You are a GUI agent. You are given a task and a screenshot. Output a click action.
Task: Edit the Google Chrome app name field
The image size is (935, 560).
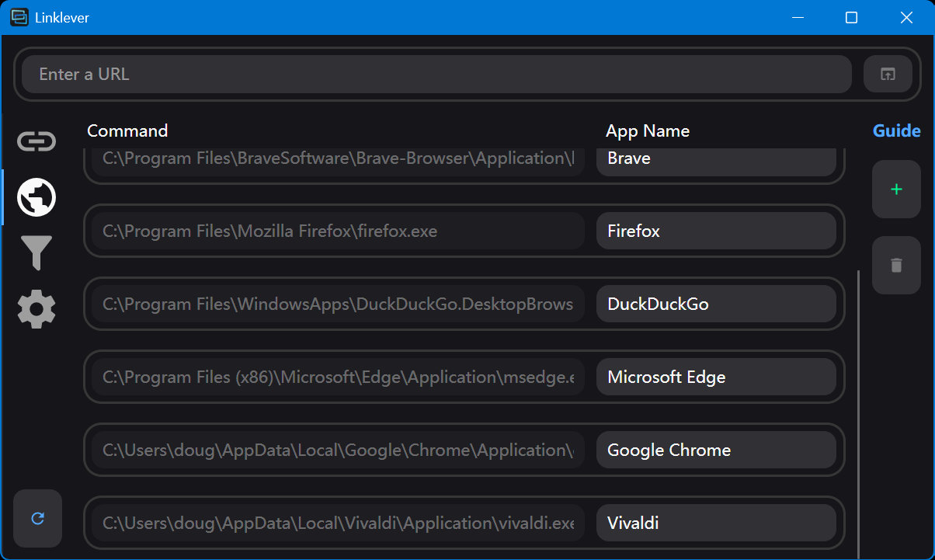pyautogui.click(x=716, y=450)
